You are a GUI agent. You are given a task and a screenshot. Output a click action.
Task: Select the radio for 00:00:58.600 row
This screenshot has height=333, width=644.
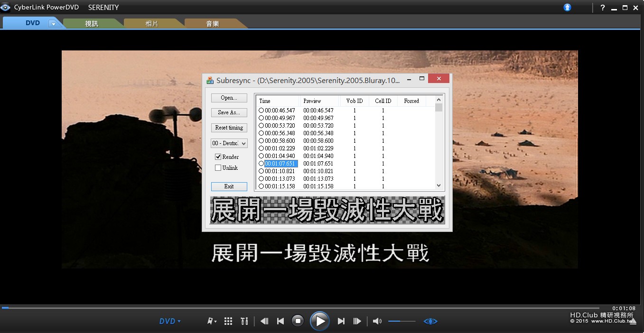pyautogui.click(x=261, y=141)
